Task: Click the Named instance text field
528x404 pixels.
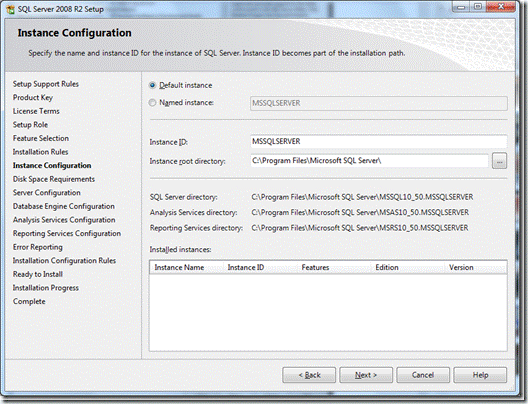Action: click(378, 103)
